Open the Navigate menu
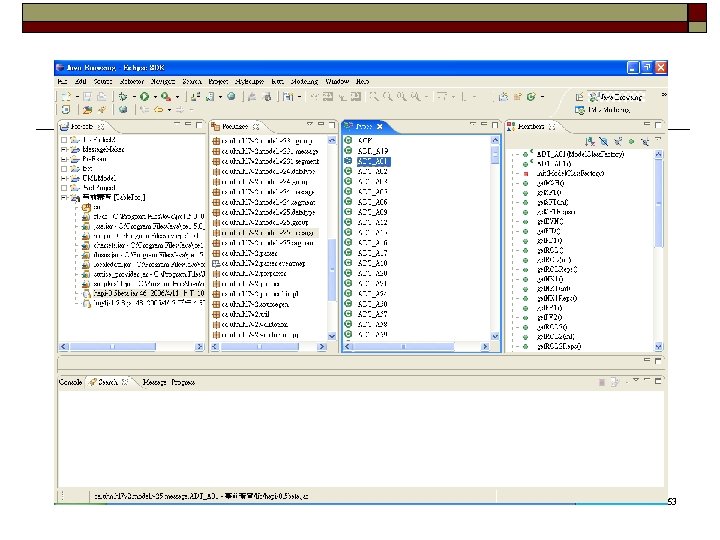The height and width of the screenshot is (540, 720). point(163,82)
